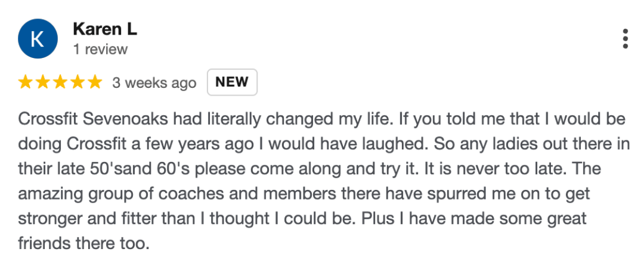The height and width of the screenshot is (273, 644).
Task: Select the third yellow rating star
Action: 60,82
